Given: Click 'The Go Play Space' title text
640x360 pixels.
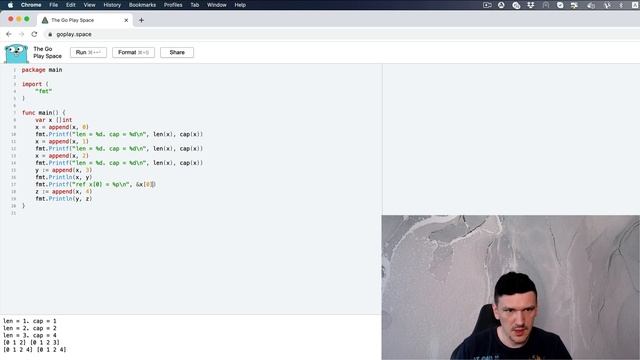Looking at the screenshot, I should pyautogui.click(x=47, y=53).
